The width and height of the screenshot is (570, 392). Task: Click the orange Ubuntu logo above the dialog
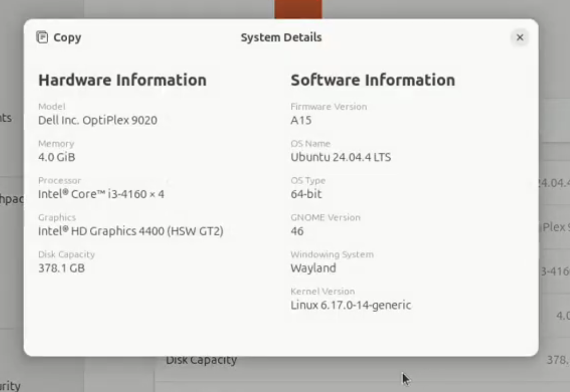298,9
